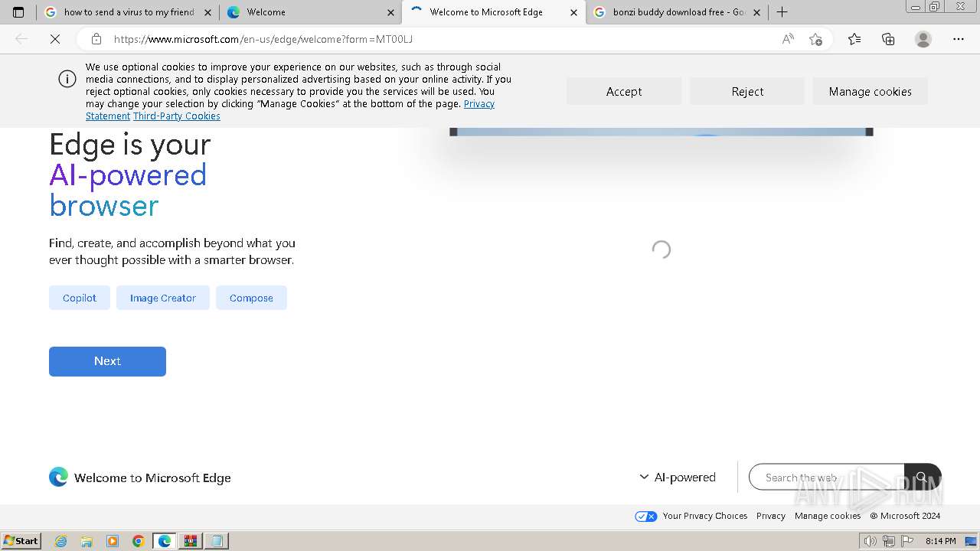
Task: Open WinRAR taskbar button
Action: [191, 541]
